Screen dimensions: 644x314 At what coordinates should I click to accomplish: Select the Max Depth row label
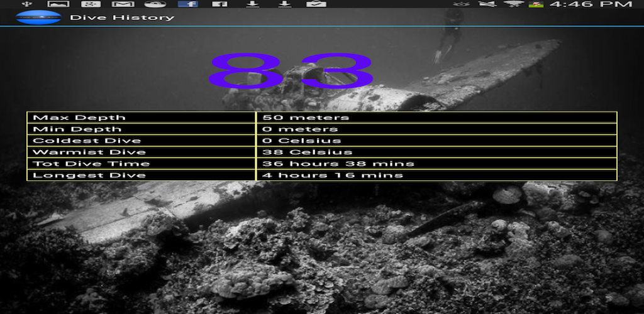79,117
